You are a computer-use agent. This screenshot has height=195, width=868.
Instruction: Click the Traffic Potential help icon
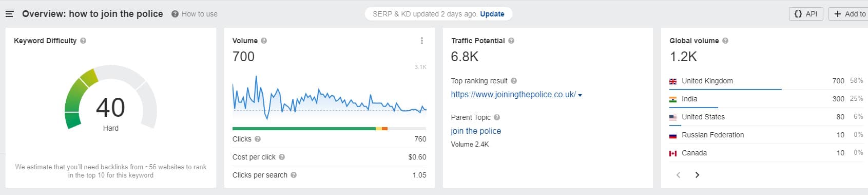pos(511,41)
